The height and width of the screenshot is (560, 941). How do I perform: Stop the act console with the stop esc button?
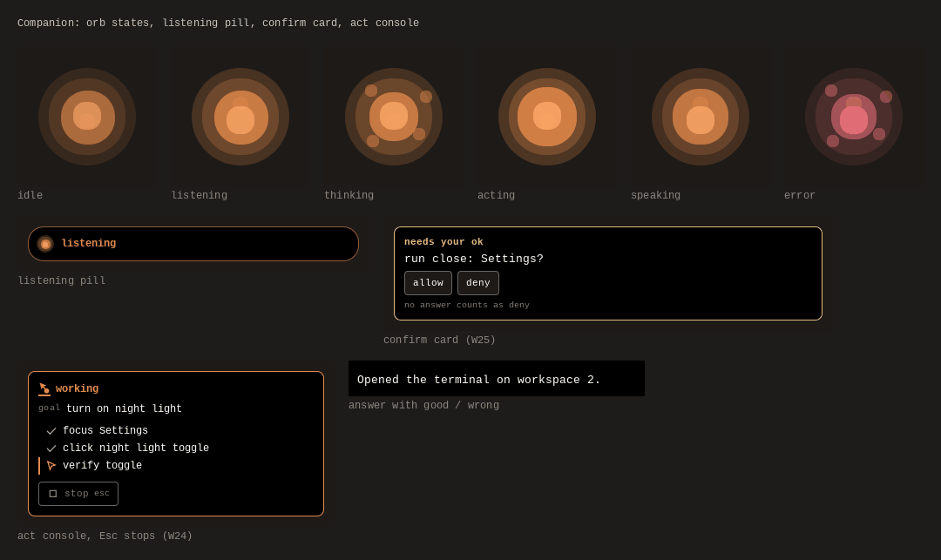pyautogui.click(x=78, y=494)
